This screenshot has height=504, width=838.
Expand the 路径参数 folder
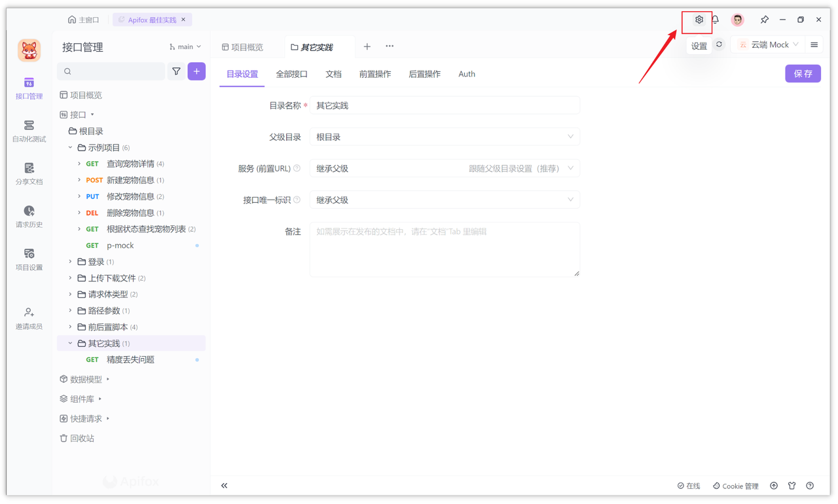pos(70,310)
